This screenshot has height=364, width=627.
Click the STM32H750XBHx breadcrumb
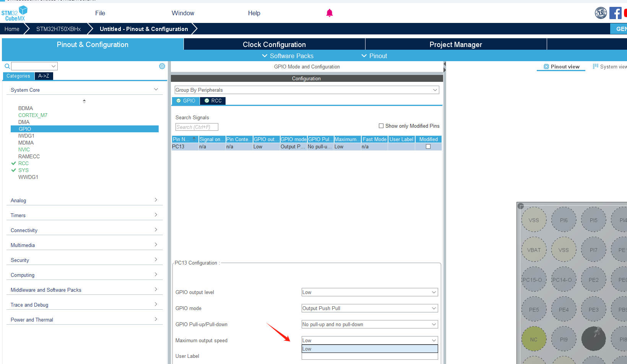click(x=58, y=29)
